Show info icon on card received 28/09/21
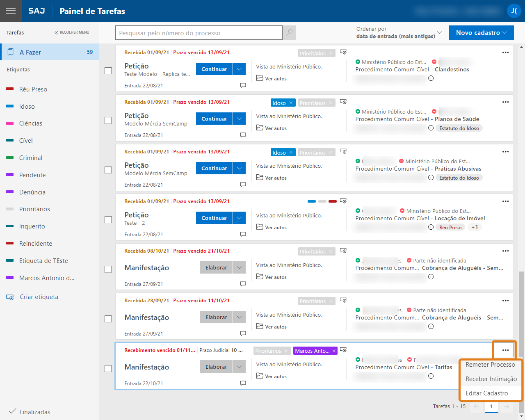 pos(431,326)
